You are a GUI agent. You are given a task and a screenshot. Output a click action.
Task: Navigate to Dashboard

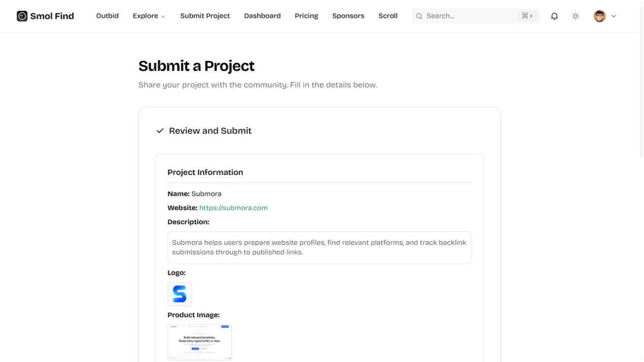(262, 16)
